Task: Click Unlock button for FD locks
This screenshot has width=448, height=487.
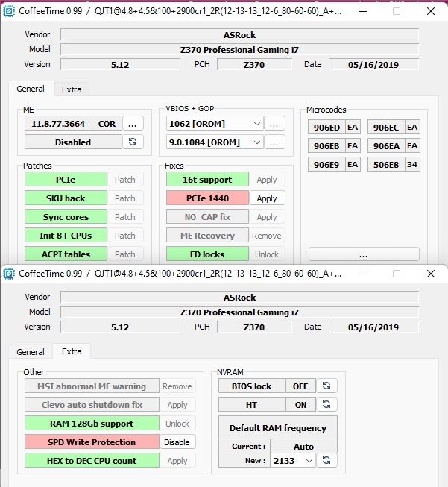Action: pos(267,254)
